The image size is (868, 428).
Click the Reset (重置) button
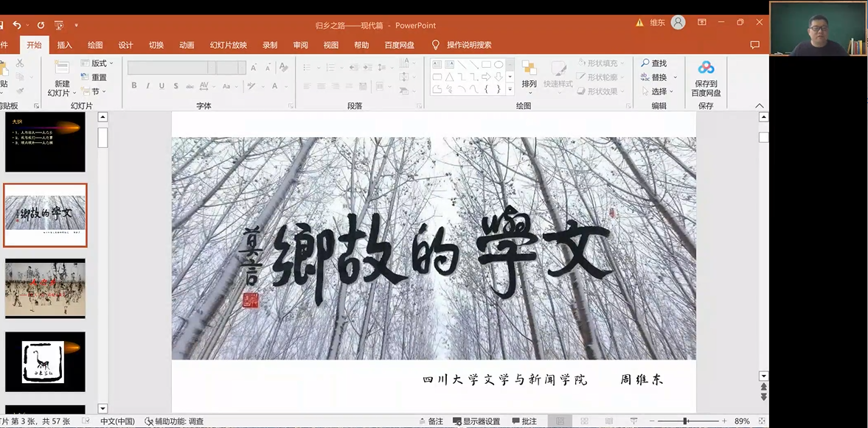coord(94,77)
